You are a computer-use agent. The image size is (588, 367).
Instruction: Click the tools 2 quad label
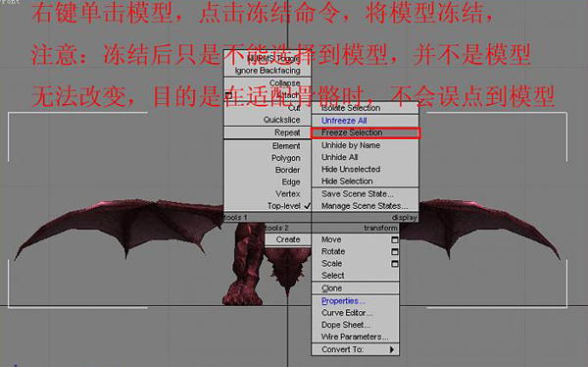coord(276,228)
